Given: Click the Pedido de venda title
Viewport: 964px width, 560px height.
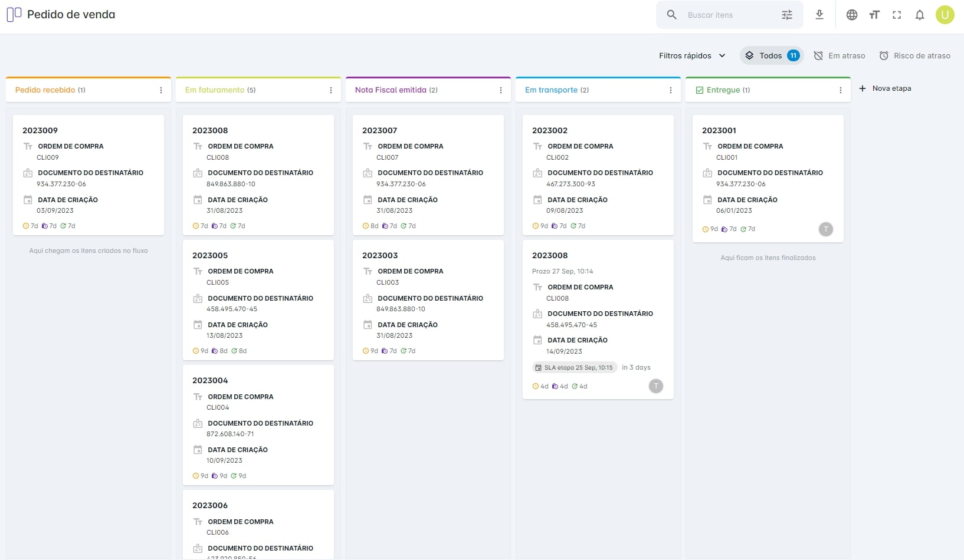Looking at the screenshot, I should (71, 14).
